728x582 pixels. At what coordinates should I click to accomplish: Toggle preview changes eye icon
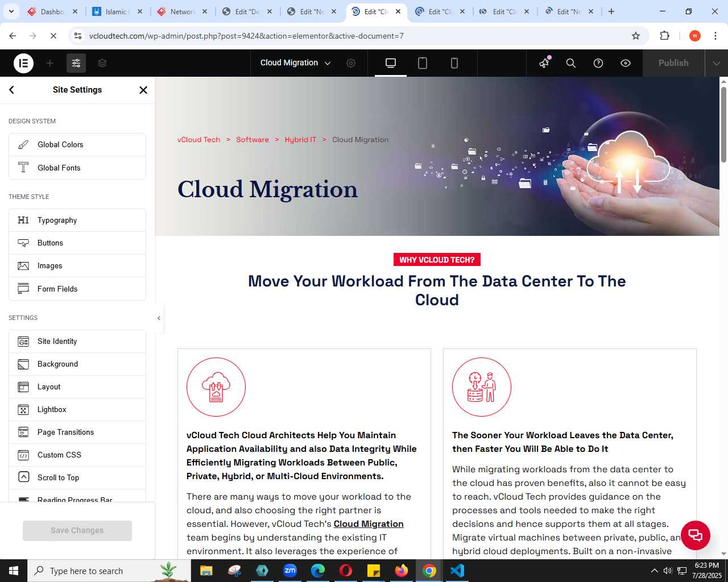point(626,63)
